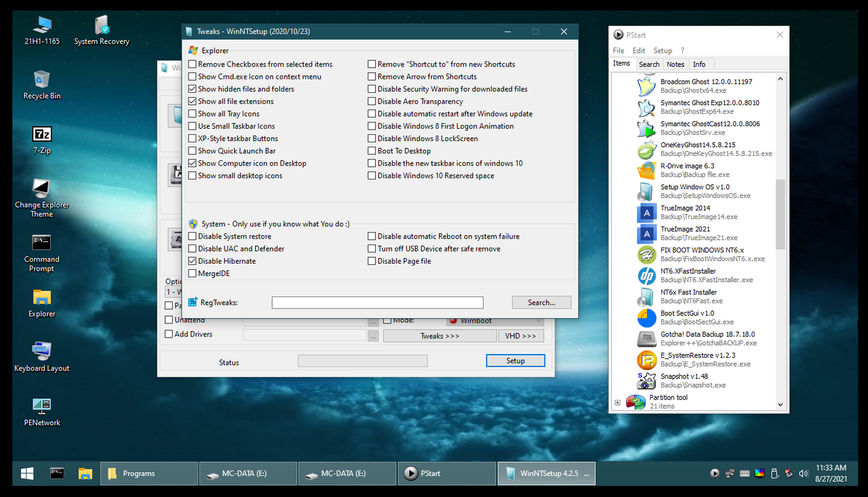868x497 pixels.
Task: Uncheck Show Computer icon on Desktop
Action: (x=193, y=163)
